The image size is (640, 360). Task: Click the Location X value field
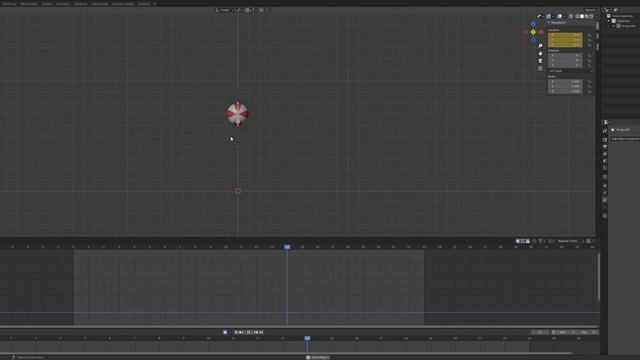tap(565, 35)
